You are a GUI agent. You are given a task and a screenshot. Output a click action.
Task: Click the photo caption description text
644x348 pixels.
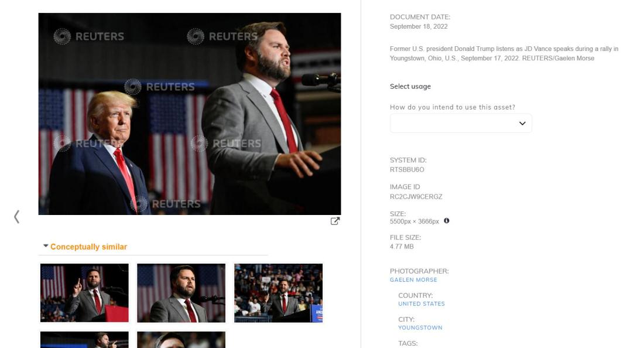504,53
